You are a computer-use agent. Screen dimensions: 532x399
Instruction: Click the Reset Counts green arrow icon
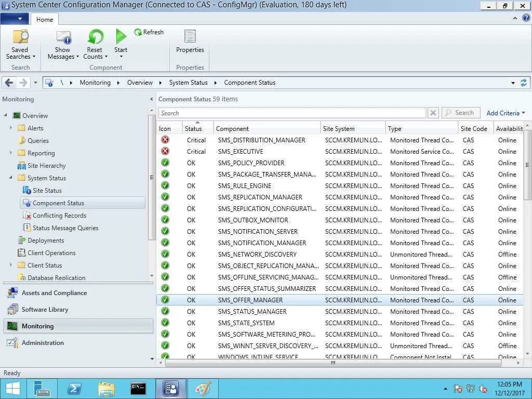[x=96, y=37]
